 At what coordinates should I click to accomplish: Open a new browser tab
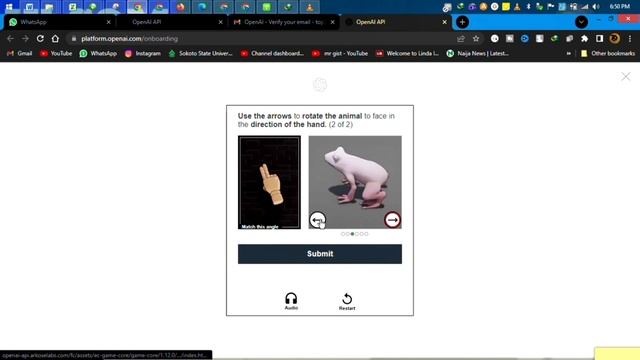coord(462,22)
